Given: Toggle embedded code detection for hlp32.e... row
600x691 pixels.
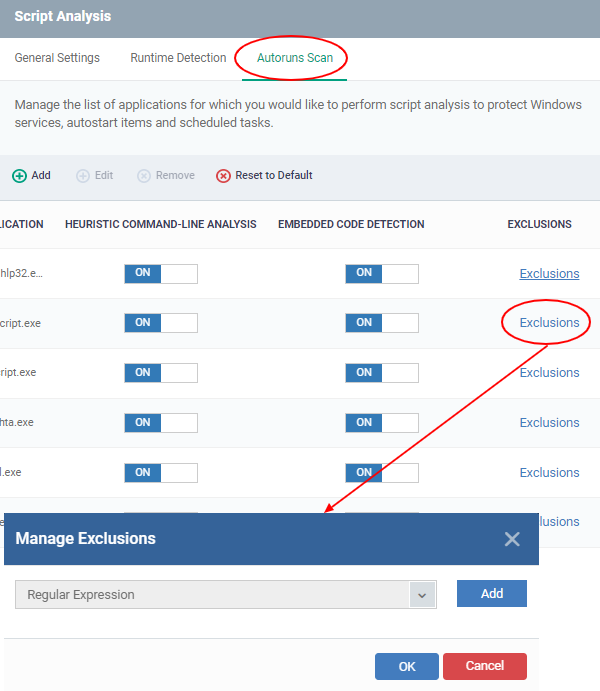Looking at the screenshot, I should [381, 274].
